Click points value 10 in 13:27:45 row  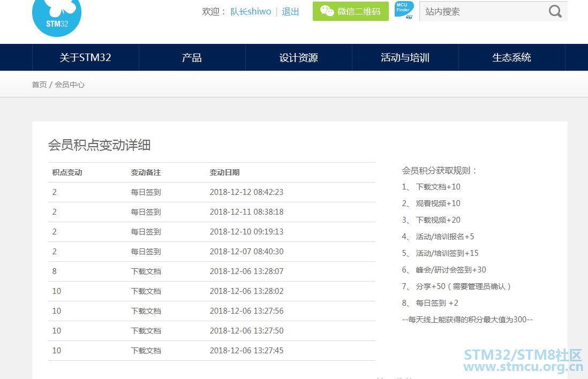pyautogui.click(x=57, y=351)
